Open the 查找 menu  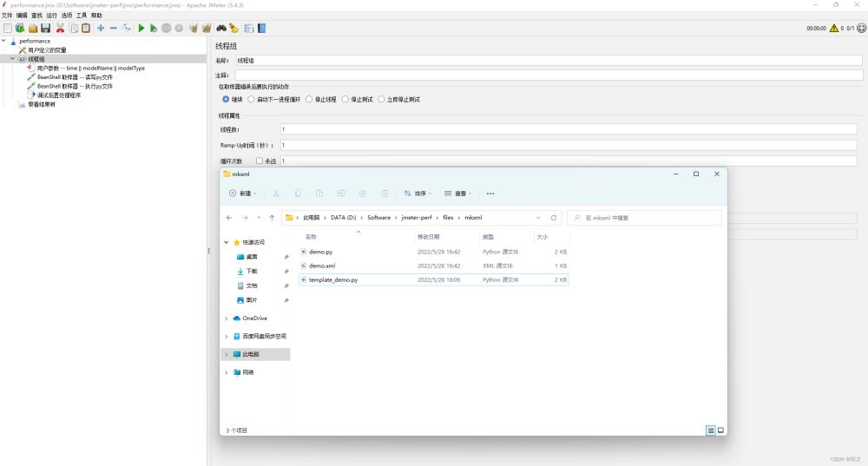point(36,16)
